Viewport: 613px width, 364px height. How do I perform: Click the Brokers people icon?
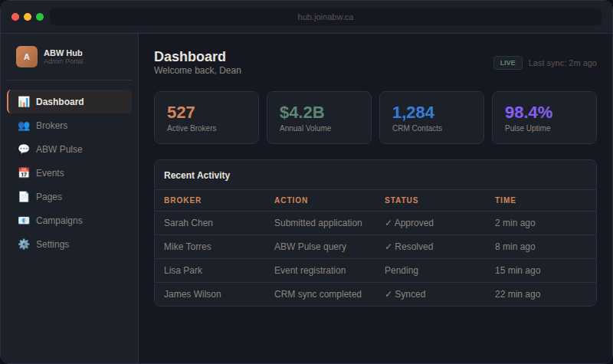(x=24, y=126)
